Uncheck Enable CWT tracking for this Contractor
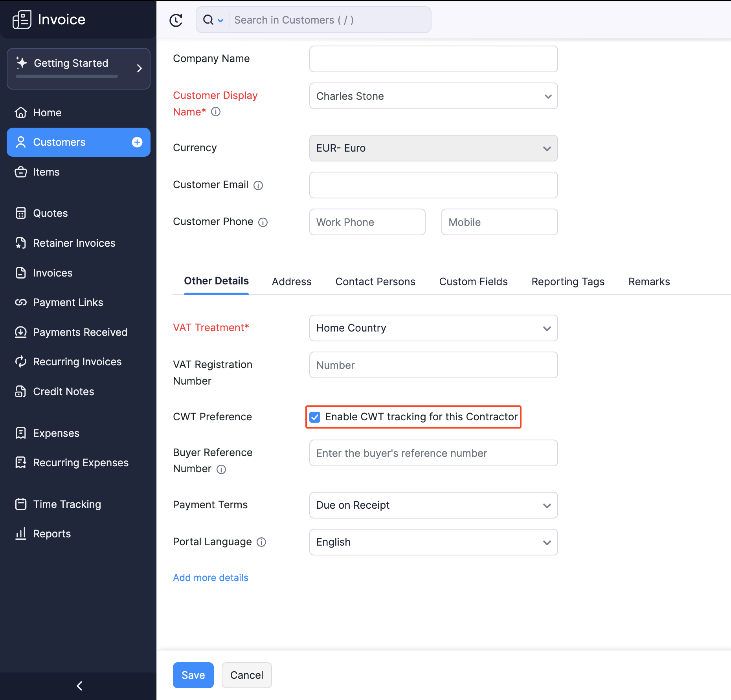The width and height of the screenshot is (731, 700). 315,417
